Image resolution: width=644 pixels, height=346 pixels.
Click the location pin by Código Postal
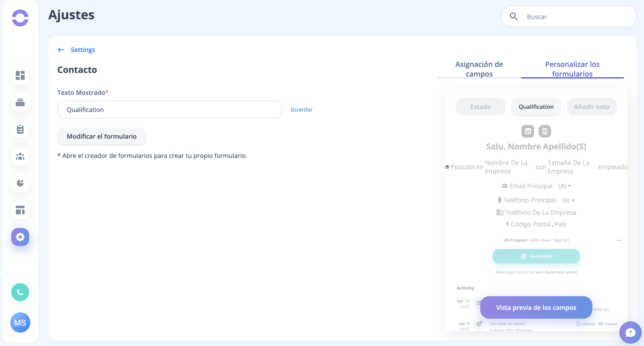point(507,224)
